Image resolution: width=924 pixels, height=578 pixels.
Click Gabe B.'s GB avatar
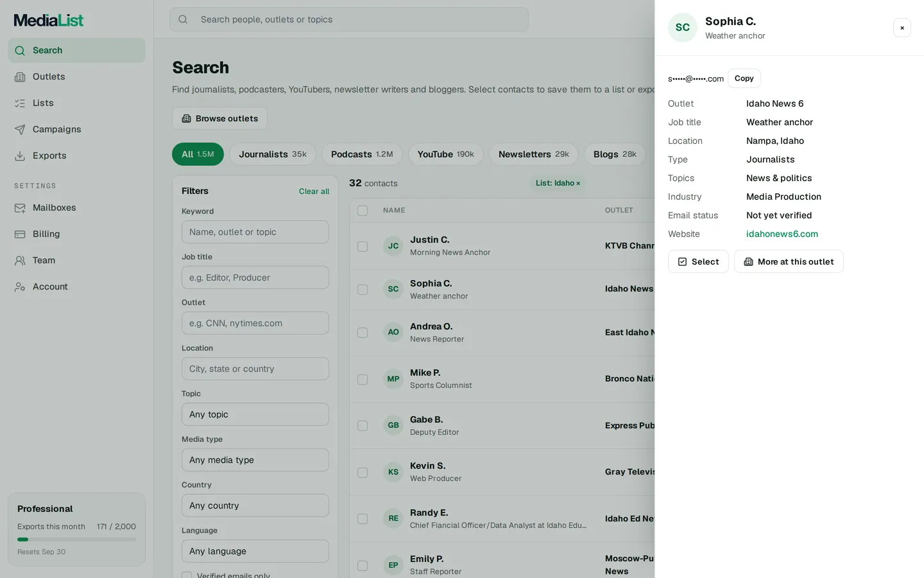pos(393,425)
